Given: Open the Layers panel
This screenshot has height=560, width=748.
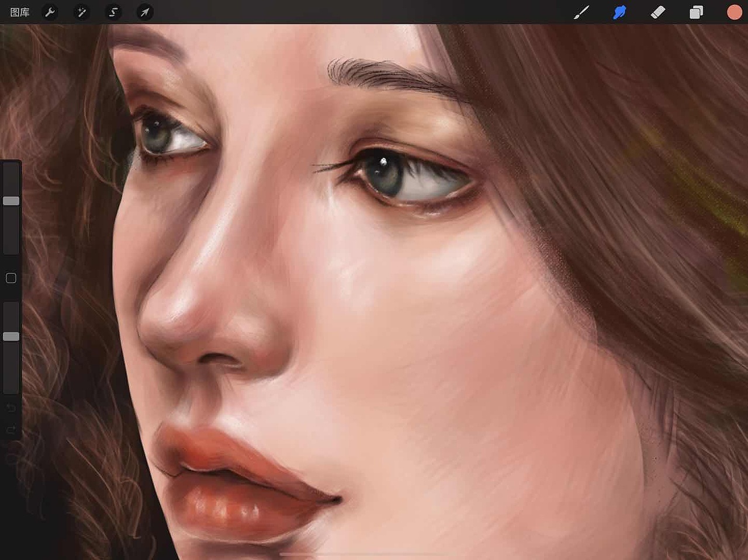Looking at the screenshot, I should 696,12.
